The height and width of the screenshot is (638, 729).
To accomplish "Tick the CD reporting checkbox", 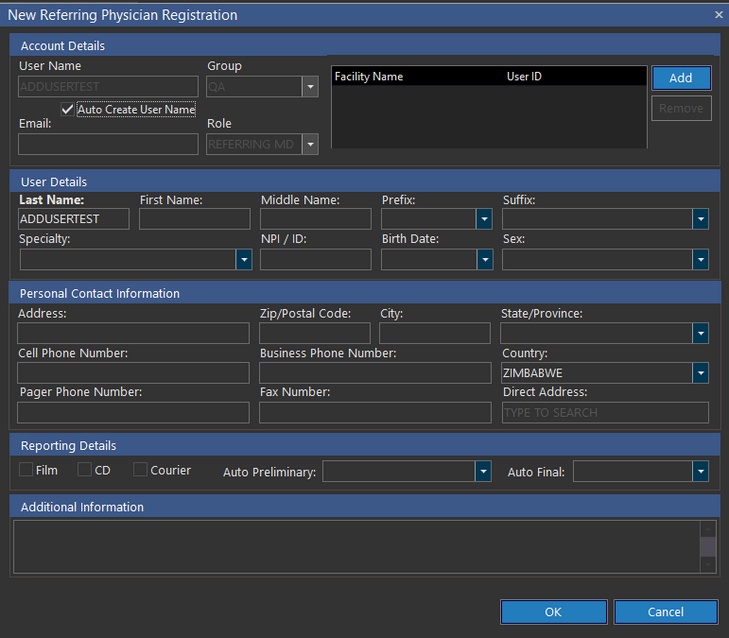I will pyautogui.click(x=85, y=470).
